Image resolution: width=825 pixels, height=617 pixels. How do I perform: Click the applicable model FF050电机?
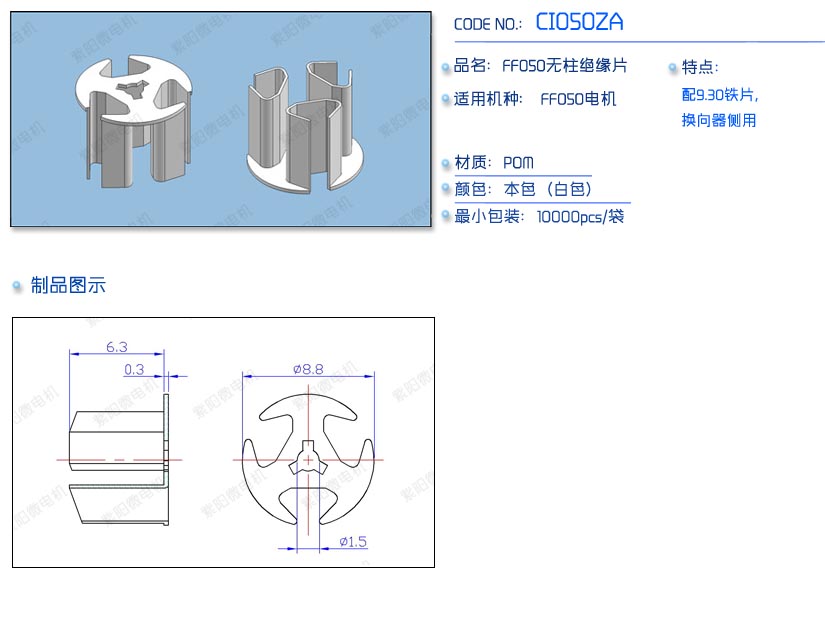578,99
